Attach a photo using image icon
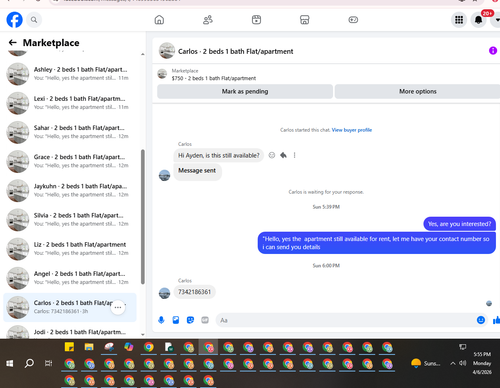This screenshot has height=388, width=500. pyautogui.click(x=176, y=320)
